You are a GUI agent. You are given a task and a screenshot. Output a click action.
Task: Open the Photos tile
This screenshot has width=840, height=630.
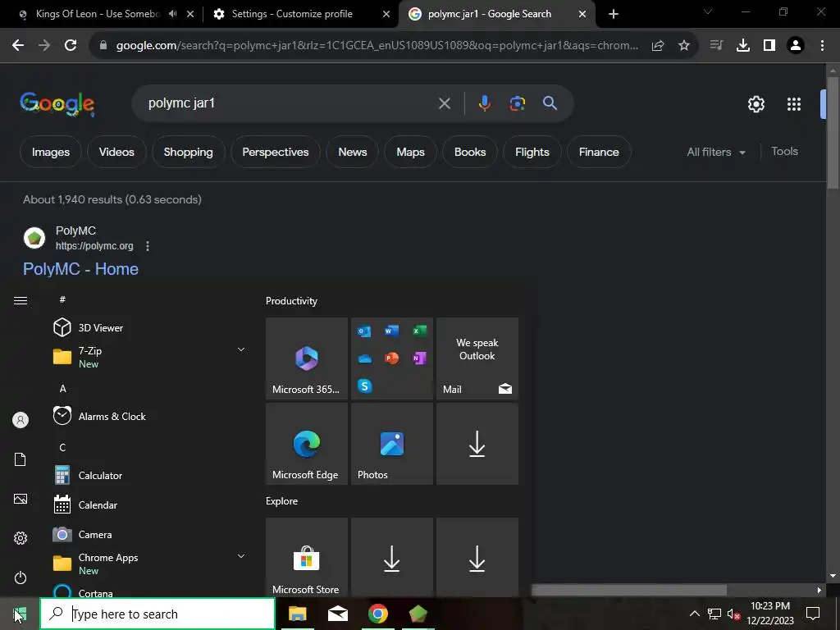click(x=391, y=444)
